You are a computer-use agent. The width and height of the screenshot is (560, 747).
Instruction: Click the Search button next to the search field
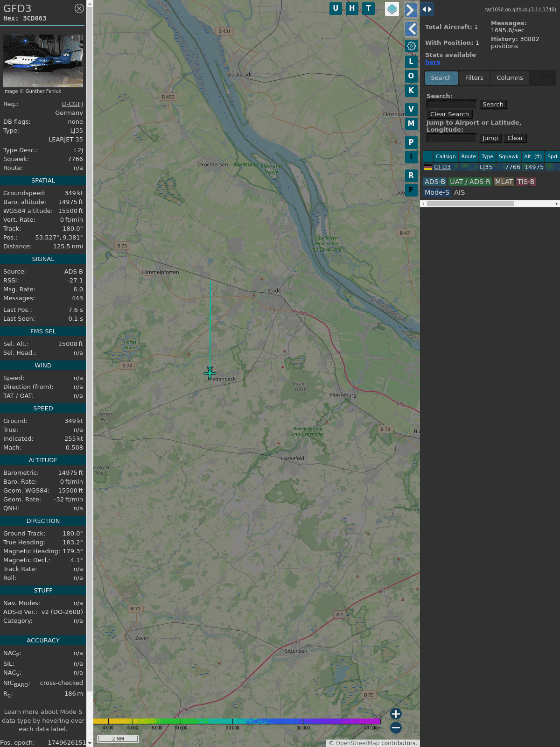coord(493,105)
